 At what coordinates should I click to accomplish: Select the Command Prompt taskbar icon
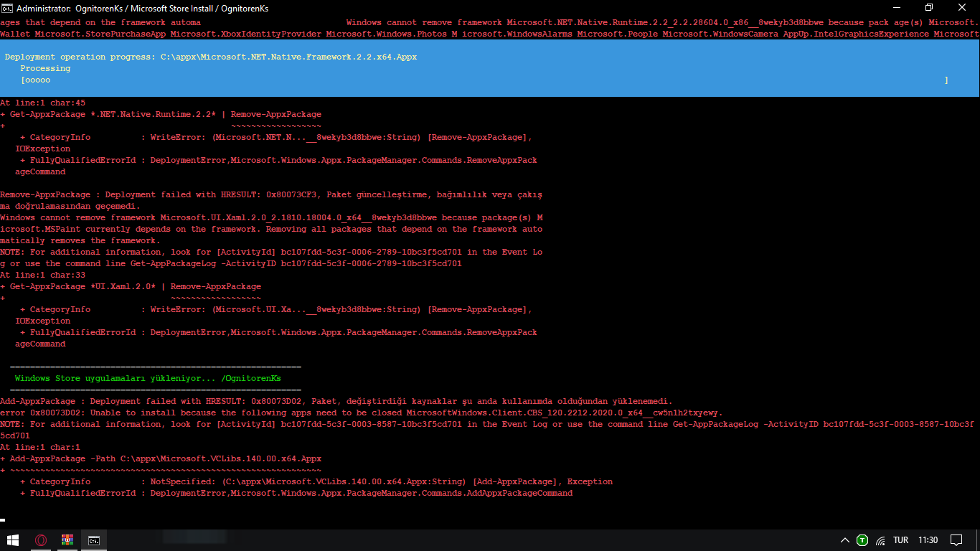click(94, 540)
